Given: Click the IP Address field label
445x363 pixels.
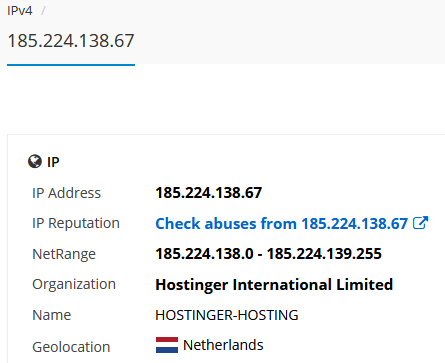Looking at the screenshot, I should pos(66,193).
